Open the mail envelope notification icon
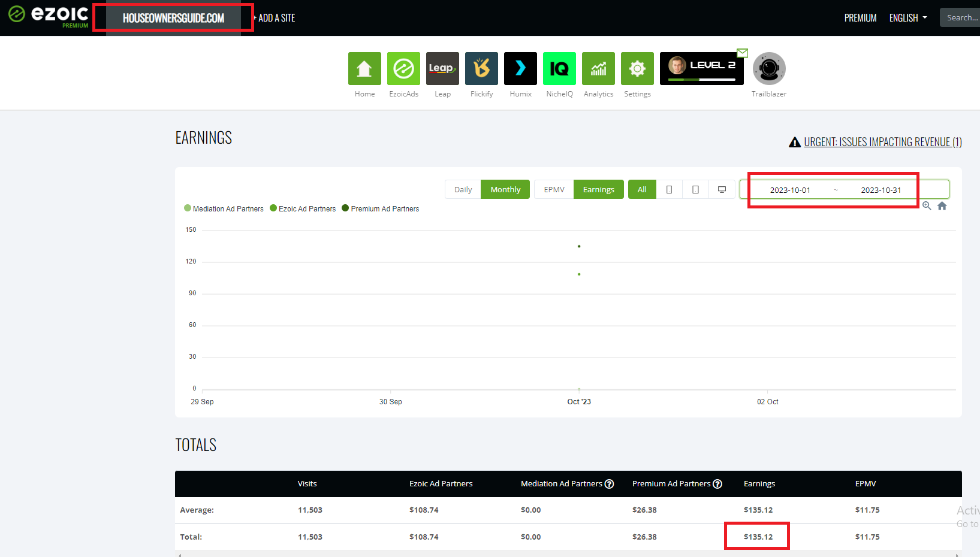This screenshot has width=980, height=557. point(742,53)
